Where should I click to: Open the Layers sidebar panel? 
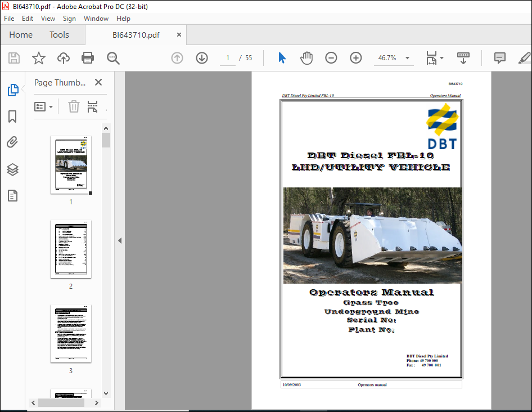coord(12,169)
